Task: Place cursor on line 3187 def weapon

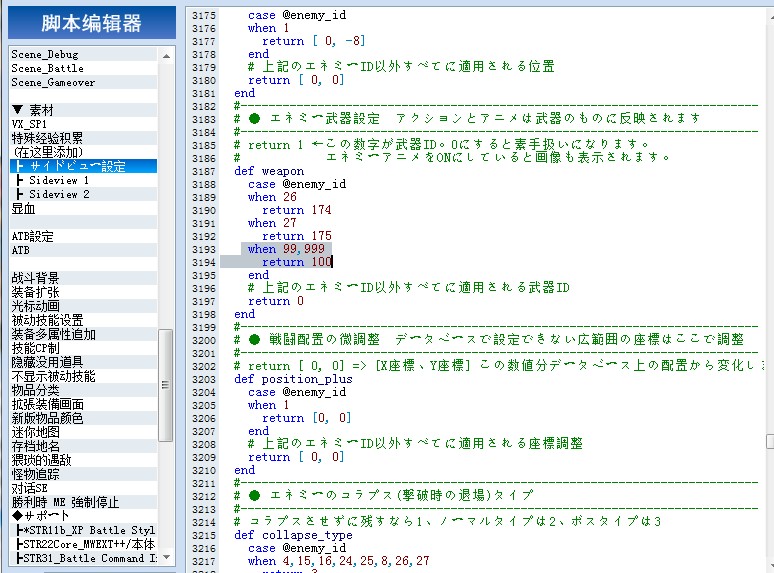Action: pos(269,171)
